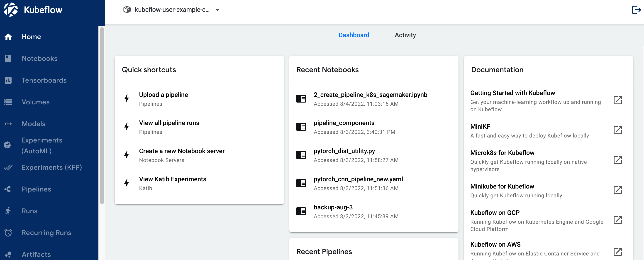Screen dimensions: 644x260
Task: Click file icon for pytorch_dist_utility.py
Action: coord(301,155)
